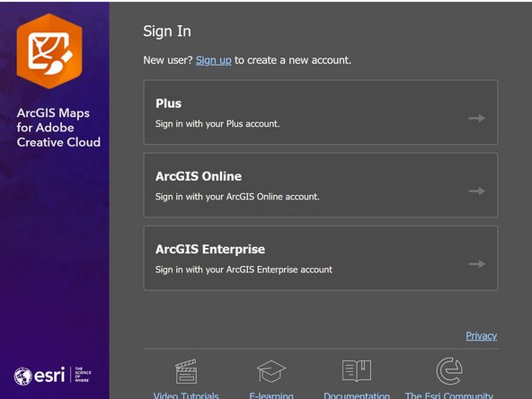This screenshot has width=532, height=399.
Task: Click the esri globe logo
Action: [x=23, y=376]
